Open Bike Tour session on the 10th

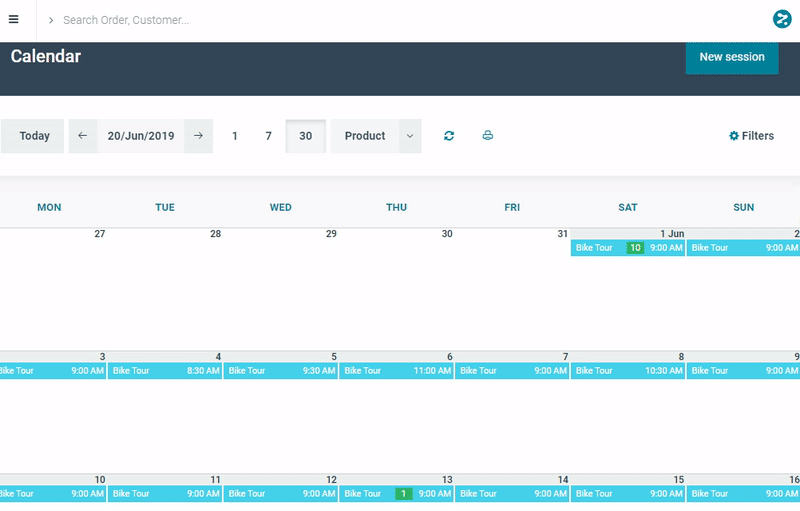pyautogui.click(x=53, y=494)
